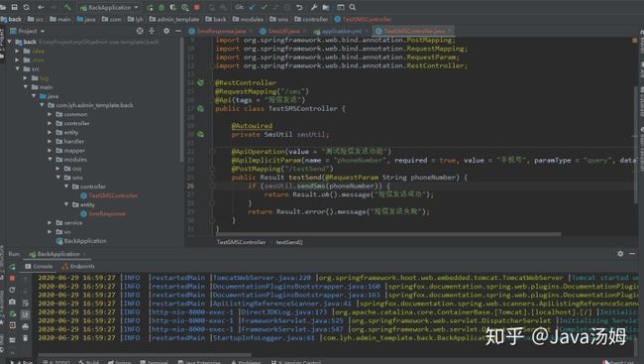Click the autowired gutter icon beside smsUtil field
Screen dimensions: 644x364
tap(200, 134)
